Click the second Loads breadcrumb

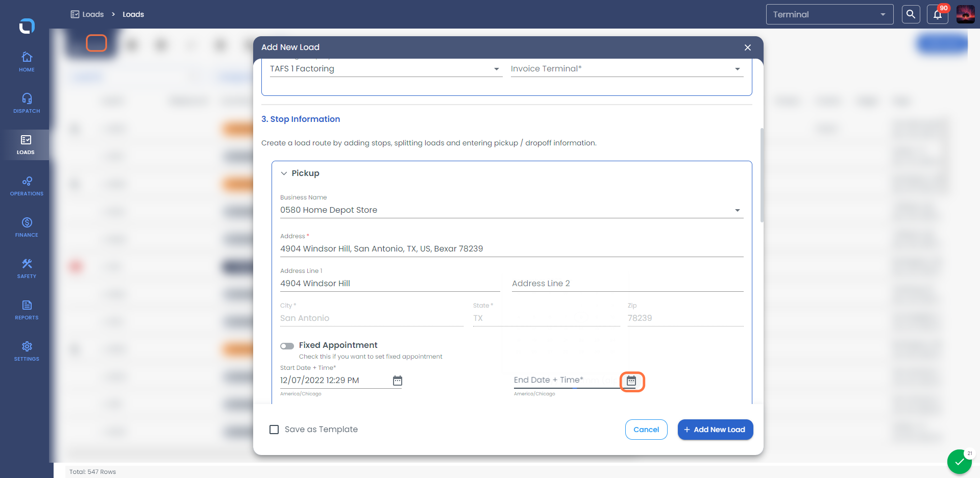click(x=133, y=14)
